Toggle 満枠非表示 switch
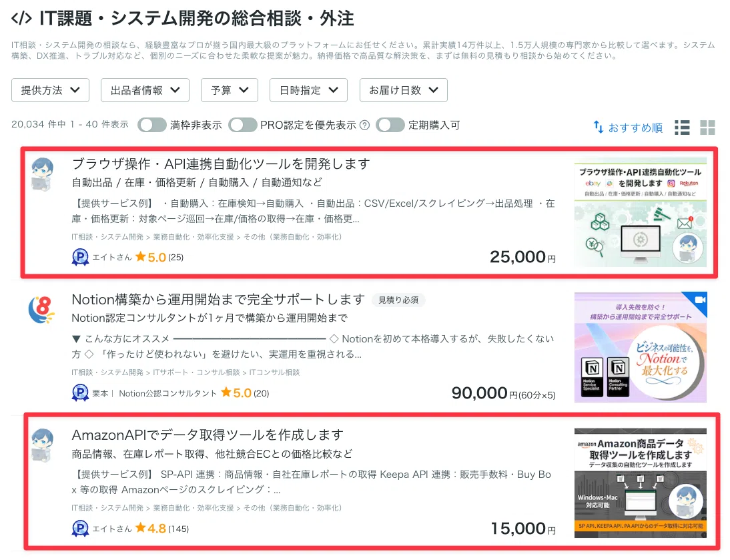 point(151,125)
